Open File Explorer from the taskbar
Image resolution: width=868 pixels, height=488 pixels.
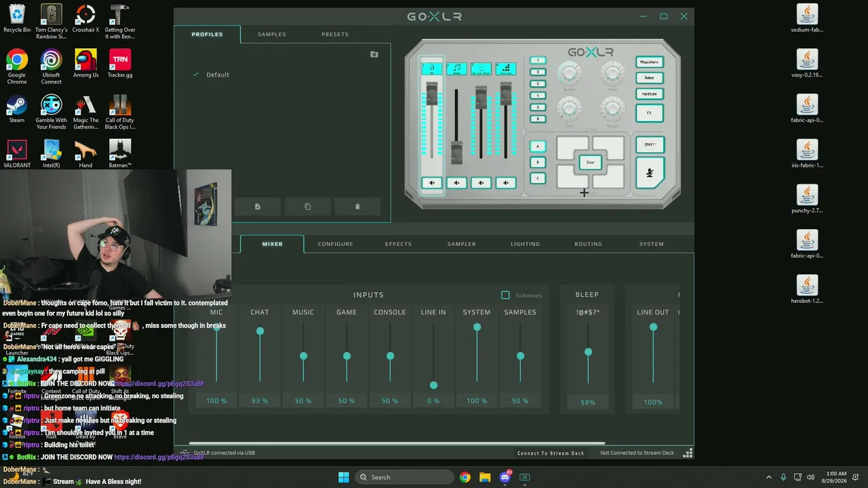pyautogui.click(x=485, y=477)
